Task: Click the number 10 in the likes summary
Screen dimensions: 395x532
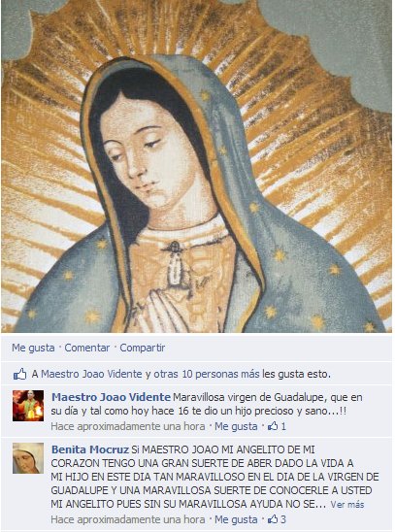Action: (187, 374)
